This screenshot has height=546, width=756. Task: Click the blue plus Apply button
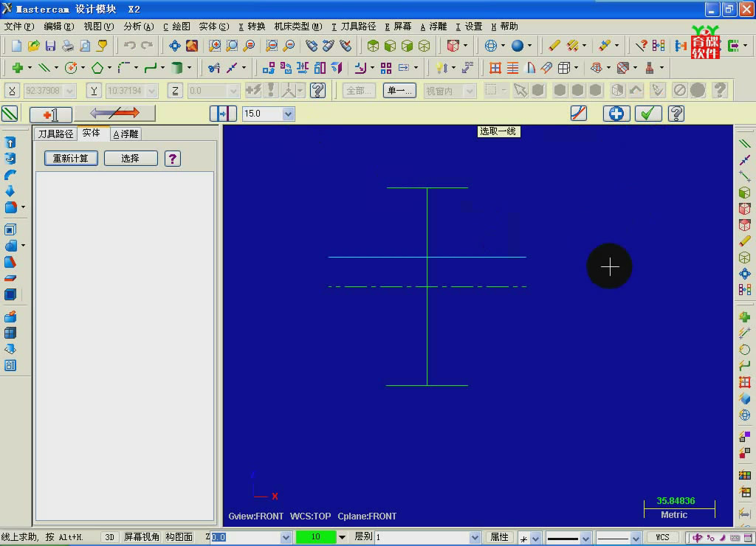[616, 114]
